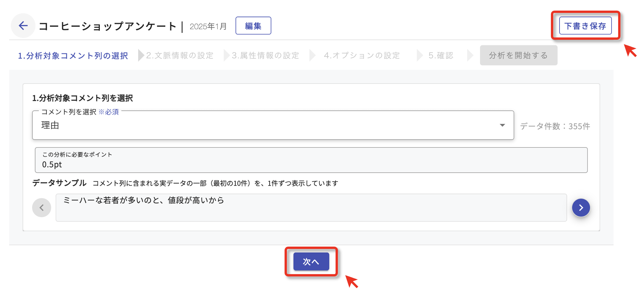Jump to step 5.確認
Image resolution: width=644 pixels, height=297 pixels.
[x=441, y=56]
